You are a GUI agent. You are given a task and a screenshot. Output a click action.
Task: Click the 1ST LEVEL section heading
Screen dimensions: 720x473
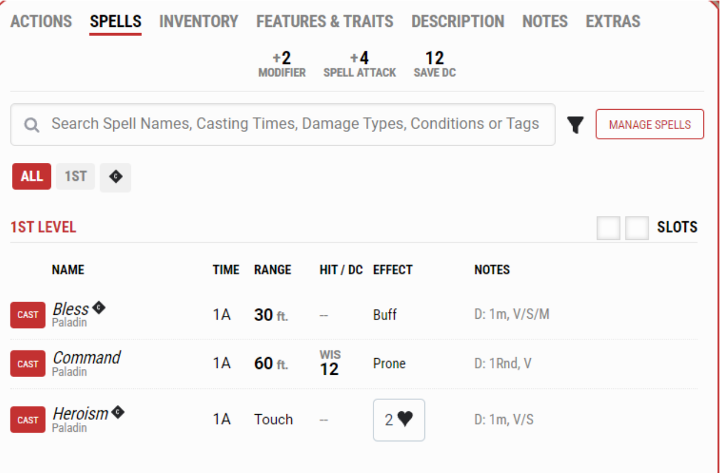click(43, 227)
